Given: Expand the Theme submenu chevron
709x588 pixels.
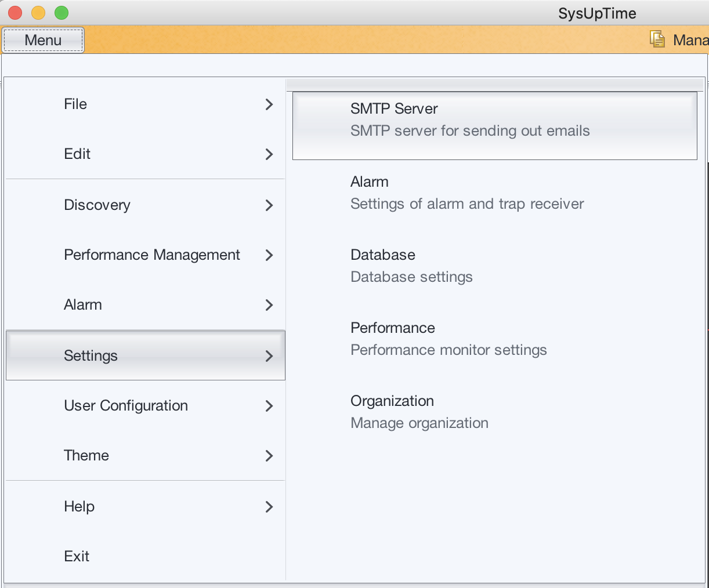Looking at the screenshot, I should coord(269,456).
